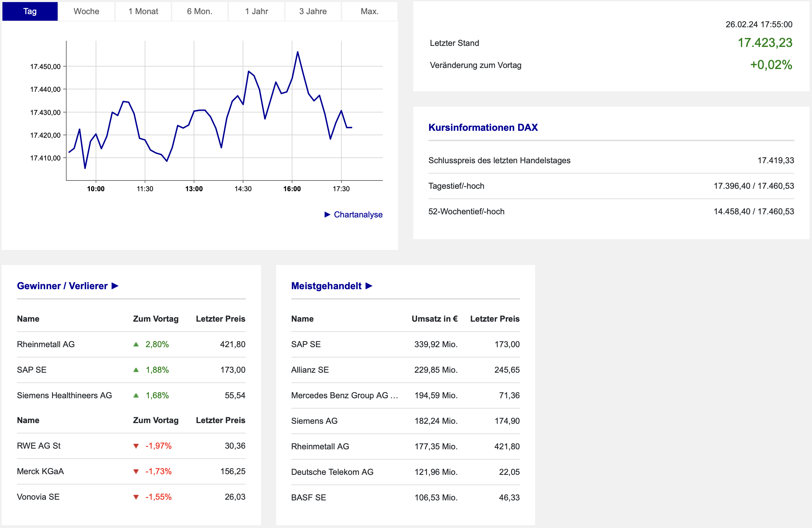Select the Max. time range tab
812x528 pixels.
click(x=369, y=11)
